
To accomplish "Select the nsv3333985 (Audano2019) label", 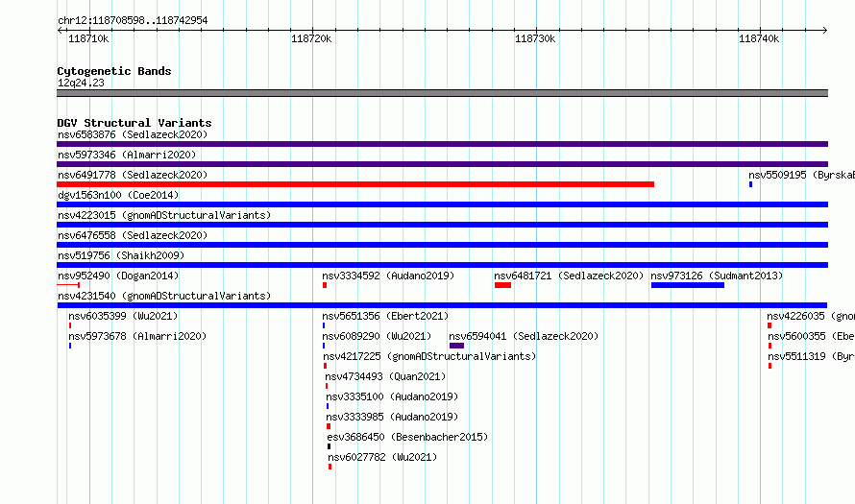I will pos(392,417).
